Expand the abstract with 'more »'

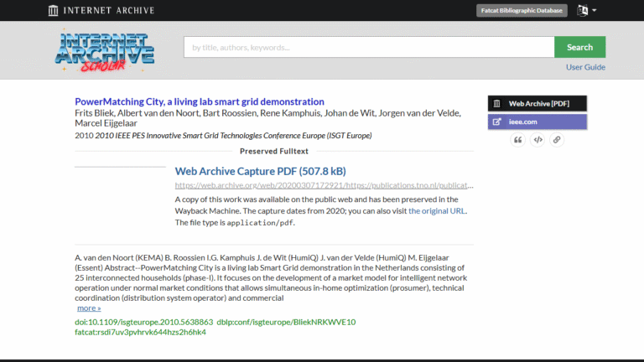88,308
